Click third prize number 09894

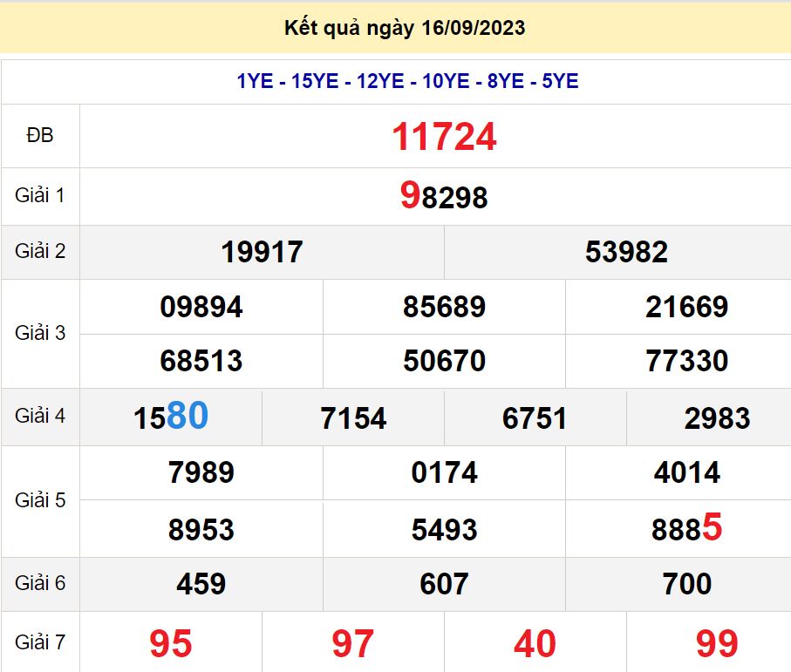point(201,307)
